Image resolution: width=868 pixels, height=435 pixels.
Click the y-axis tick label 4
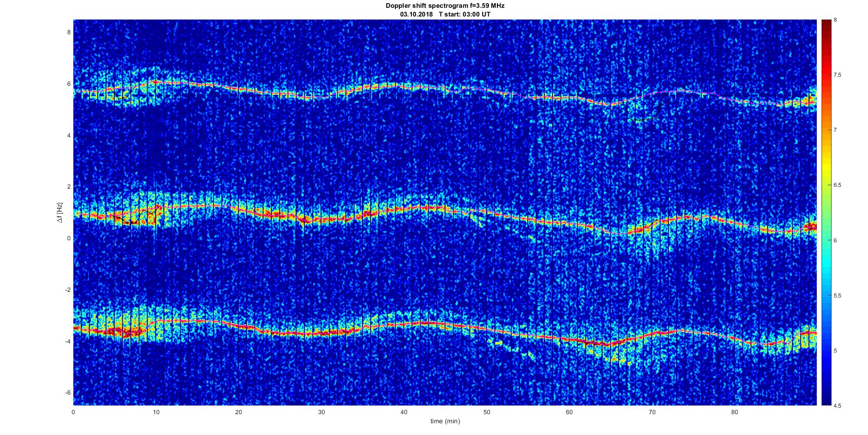pyautogui.click(x=69, y=135)
